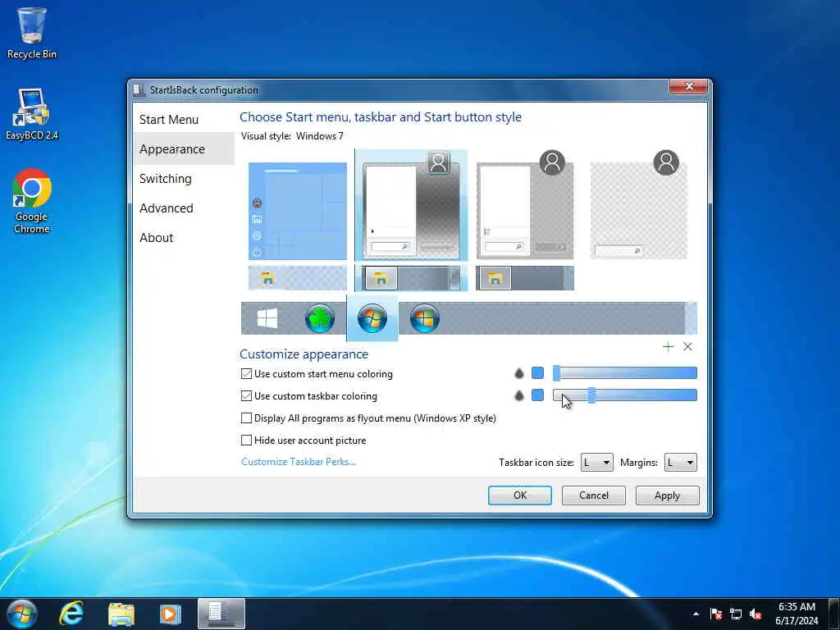Viewport: 840px width, 630px height.
Task: Select the Windows 7 start orb style
Action: pyautogui.click(x=372, y=318)
